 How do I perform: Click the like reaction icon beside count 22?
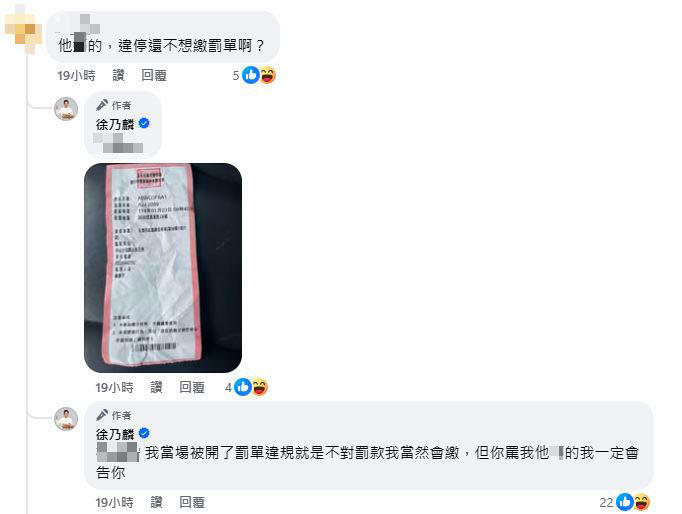click(625, 502)
